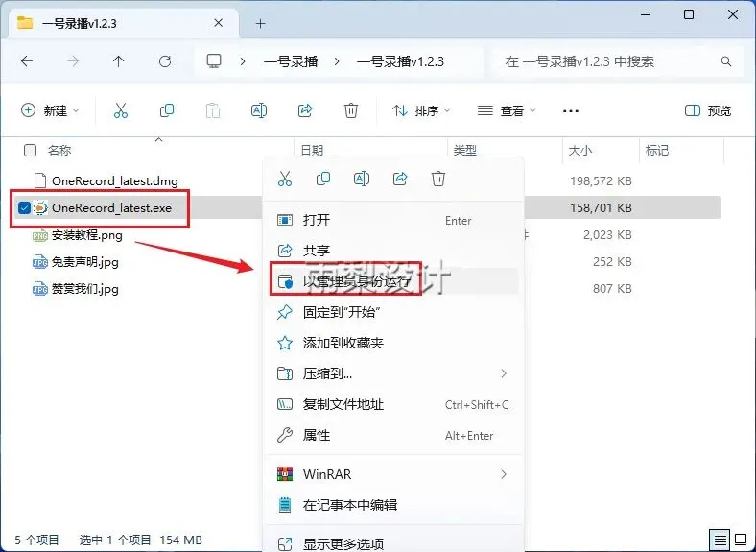The image size is (756, 552).
Task: Toggle the 预览 preview pane
Action: (708, 111)
